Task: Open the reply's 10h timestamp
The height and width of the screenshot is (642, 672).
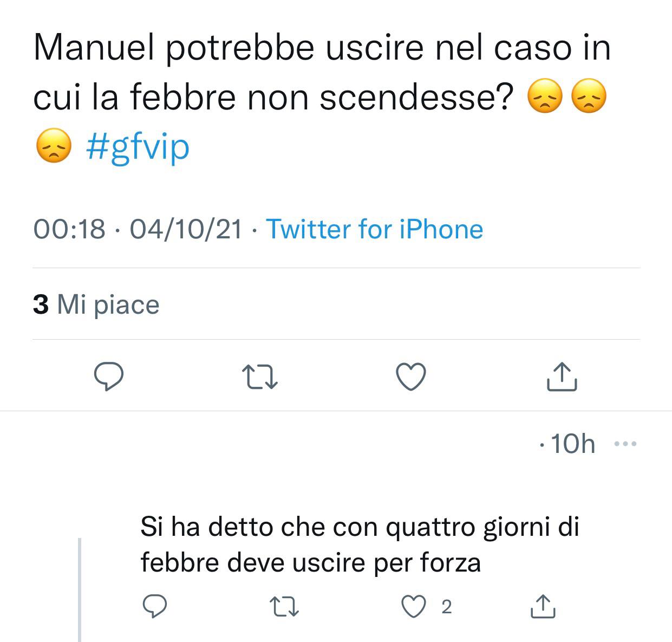Action: click(x=572, y=444)
